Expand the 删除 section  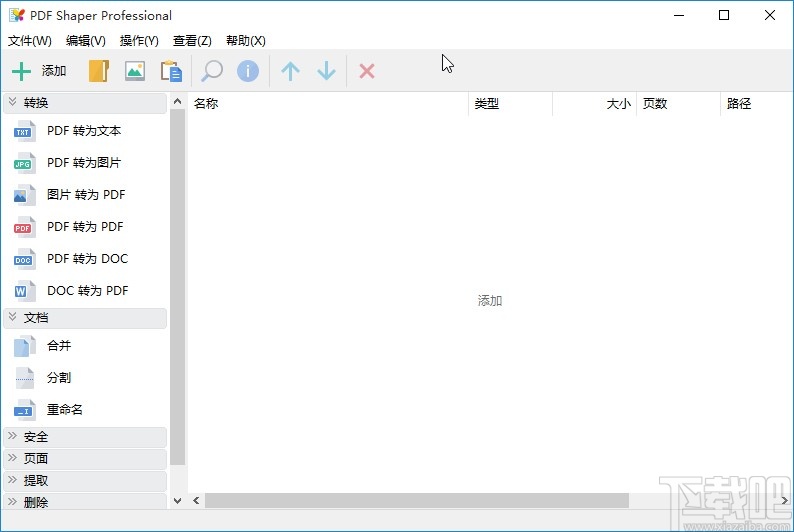85,502
